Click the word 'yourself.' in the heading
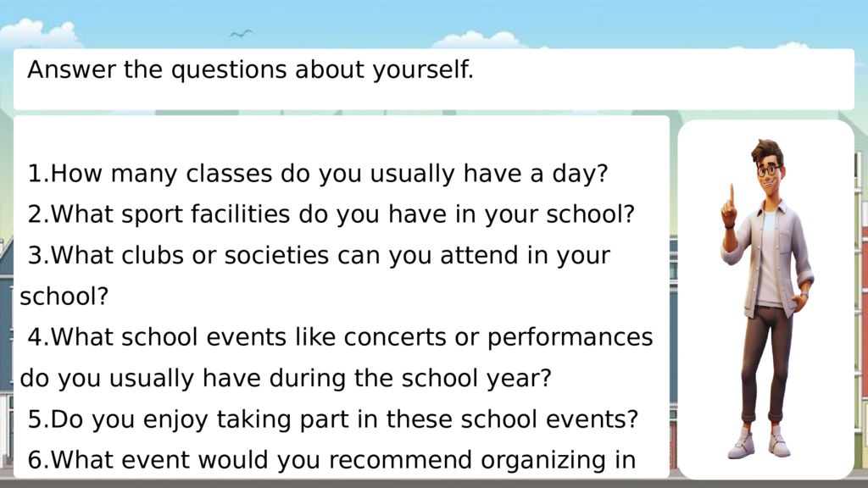The width and height of the screenshot is (868, 488). (423, 70)
